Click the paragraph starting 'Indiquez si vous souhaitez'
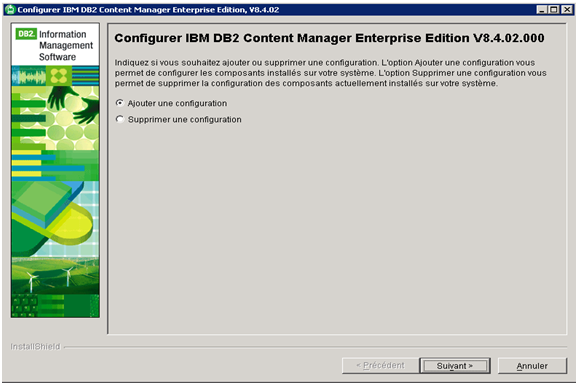This screenshot has height=385, width=578. click(330, 73)
